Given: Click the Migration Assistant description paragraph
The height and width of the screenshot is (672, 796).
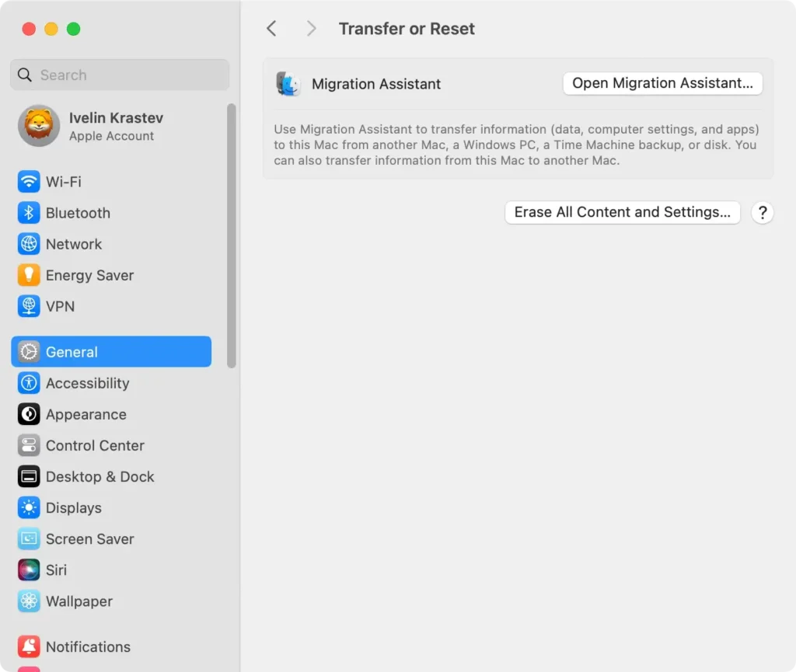Looking at the screenshot, I should pos(516,144).
